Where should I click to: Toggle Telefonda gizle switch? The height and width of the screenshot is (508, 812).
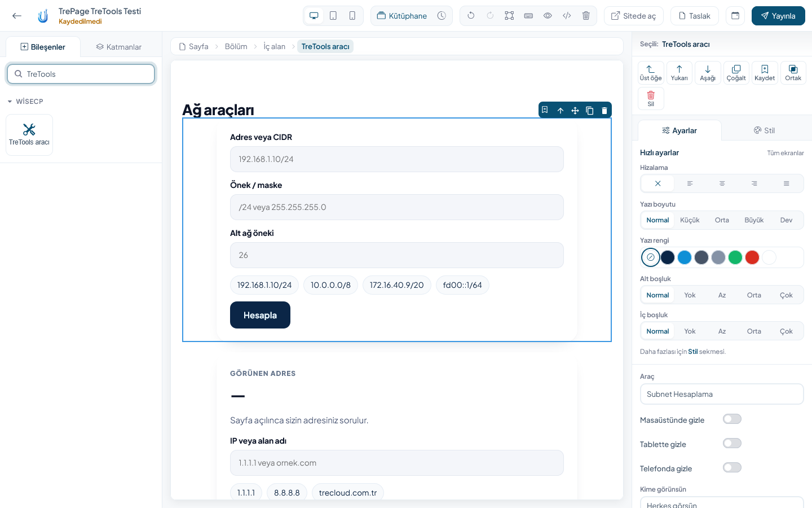(732, 467)
